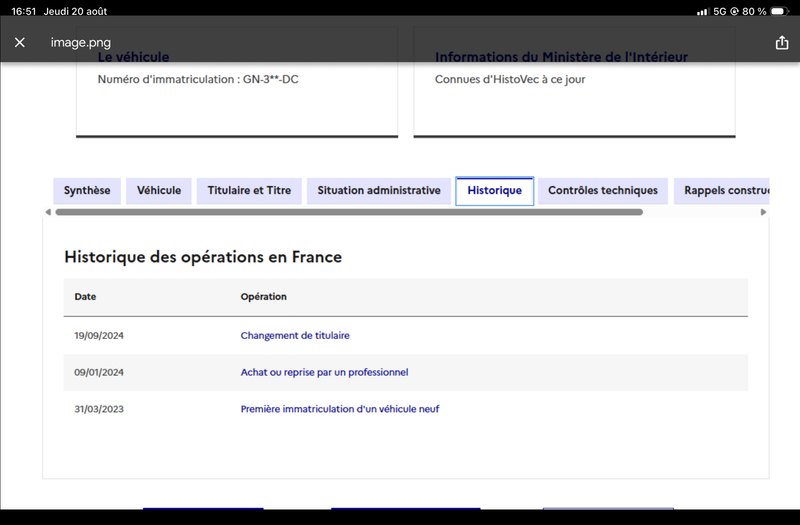Click the Opération column header
Viewport: 800px width, 525px height.
coord(263,296)
